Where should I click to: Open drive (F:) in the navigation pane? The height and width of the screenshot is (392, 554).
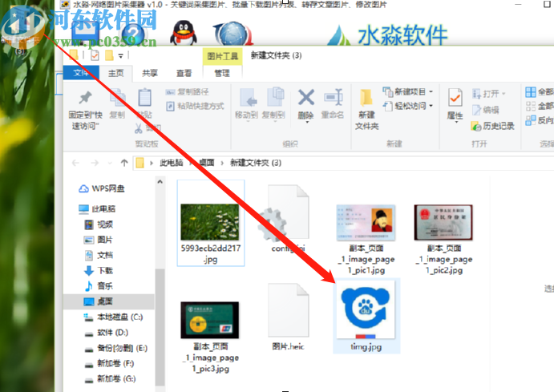(109, 363)
